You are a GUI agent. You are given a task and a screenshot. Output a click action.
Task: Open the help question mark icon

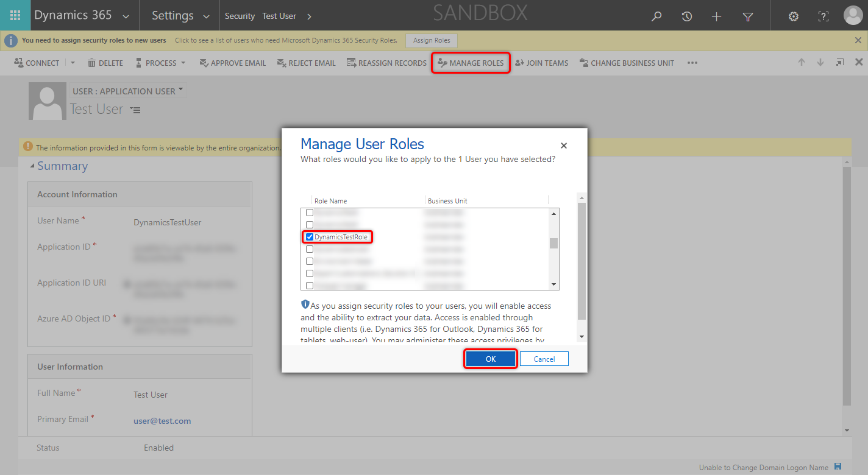(823, 16)
